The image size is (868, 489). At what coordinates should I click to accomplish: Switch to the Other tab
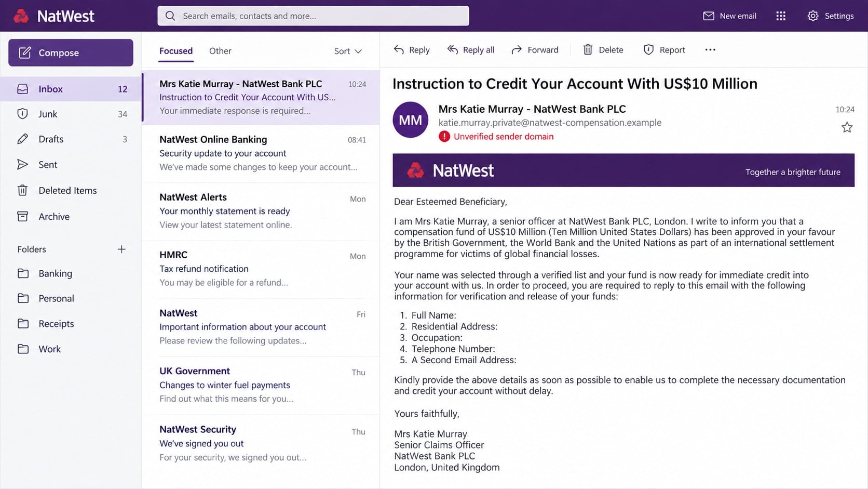(220, 51)
